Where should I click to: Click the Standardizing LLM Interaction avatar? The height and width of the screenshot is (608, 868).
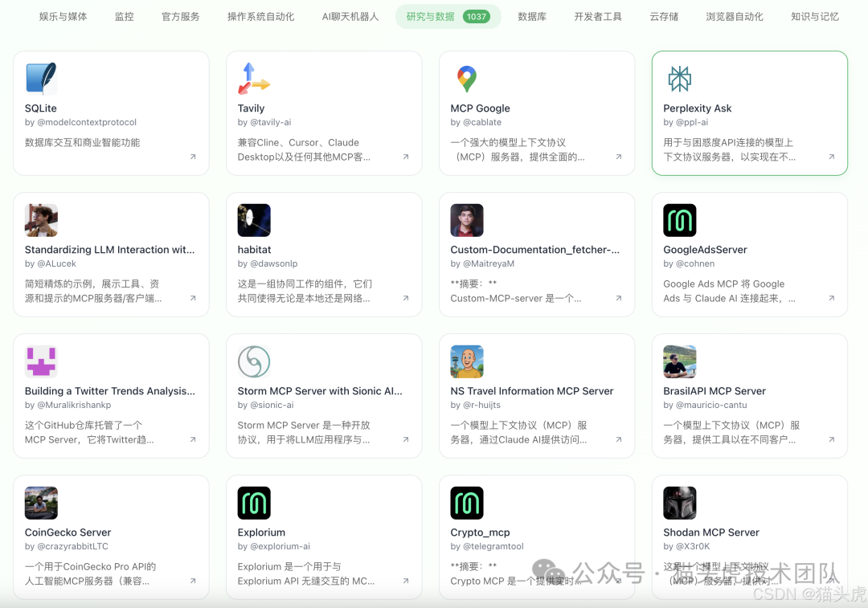41,220
